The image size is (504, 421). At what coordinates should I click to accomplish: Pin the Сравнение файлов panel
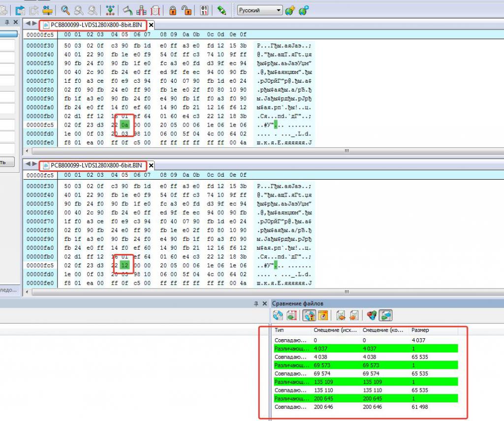[256, 304]
